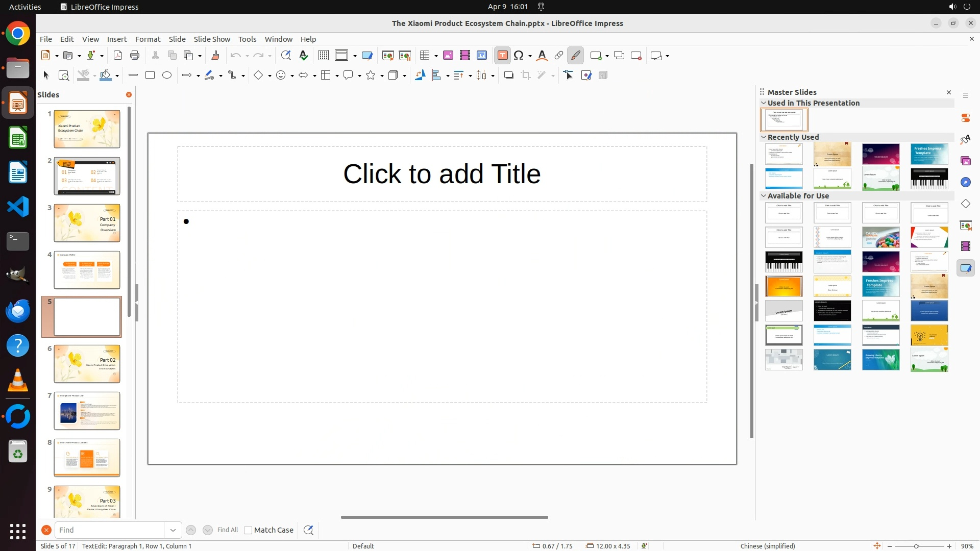Toggle the Display Grid icon
The image size is (980, 551).
324,56
